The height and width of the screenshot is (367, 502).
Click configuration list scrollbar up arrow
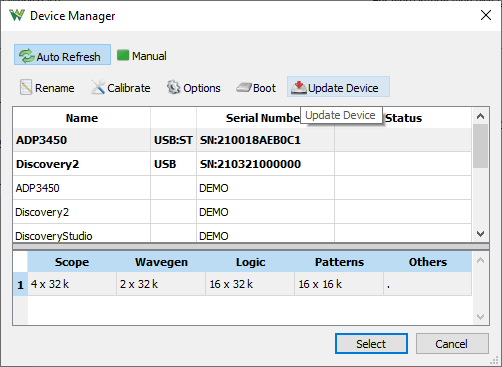[x=480, y=260]
